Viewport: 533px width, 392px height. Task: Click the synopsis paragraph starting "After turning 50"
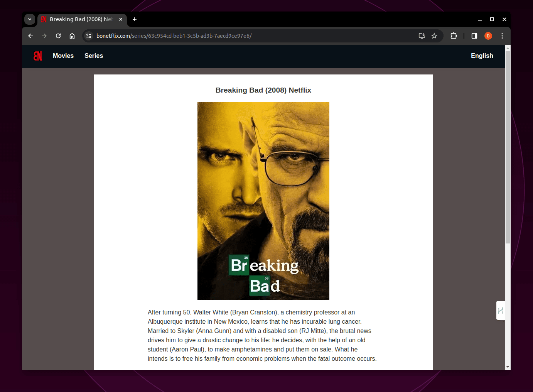(262, 335)
